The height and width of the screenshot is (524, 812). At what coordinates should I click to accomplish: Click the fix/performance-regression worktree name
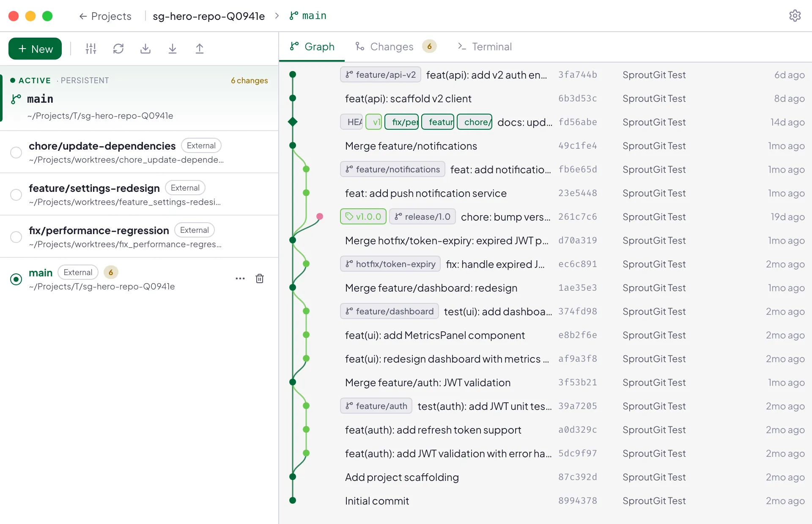[99, 230]
